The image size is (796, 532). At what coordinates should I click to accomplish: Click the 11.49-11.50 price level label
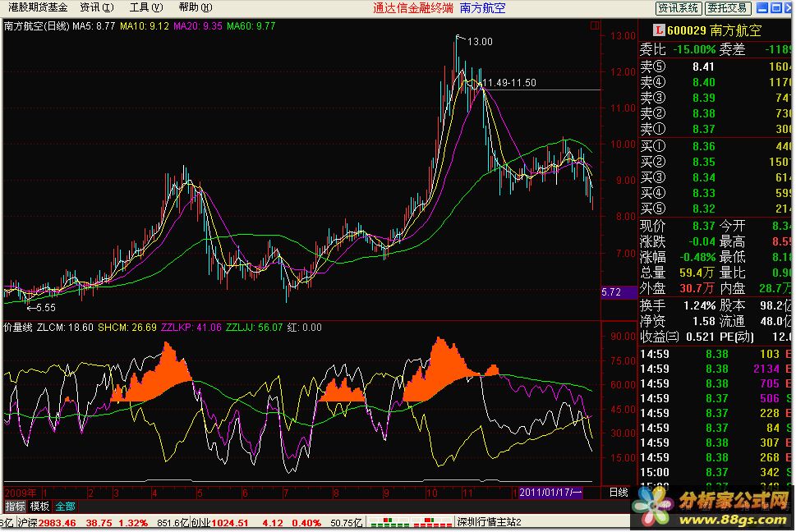coord(508,83)
